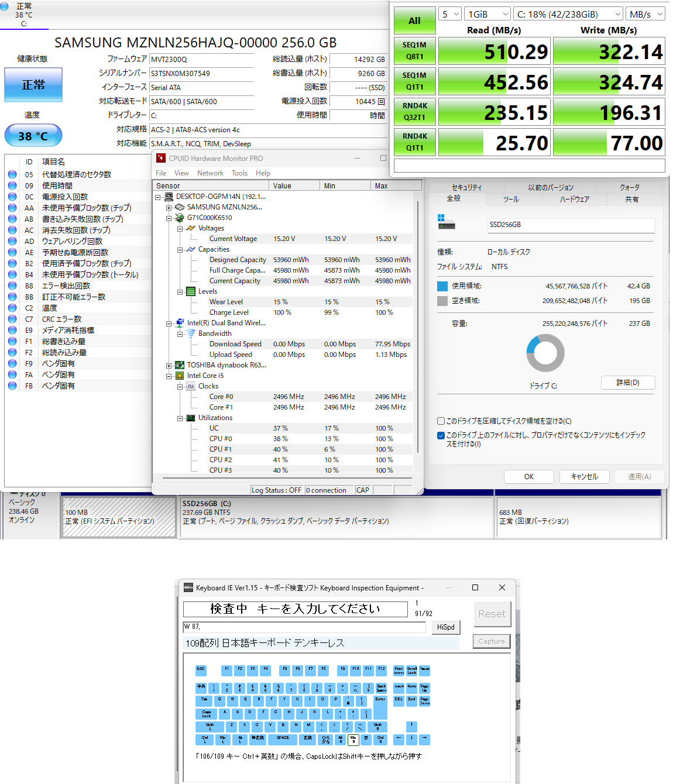Click the Capacities graph icon
This screenshot has width=673, height=784.
point(191,249)
